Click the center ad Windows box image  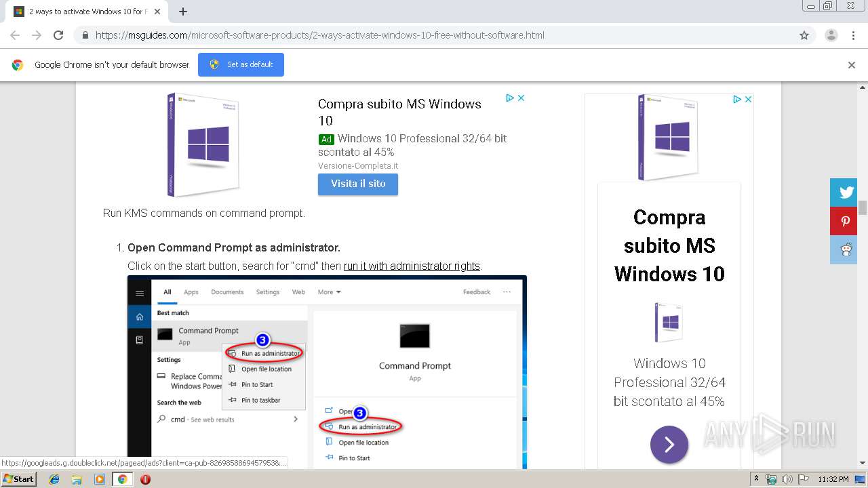[x=203, y=144]
